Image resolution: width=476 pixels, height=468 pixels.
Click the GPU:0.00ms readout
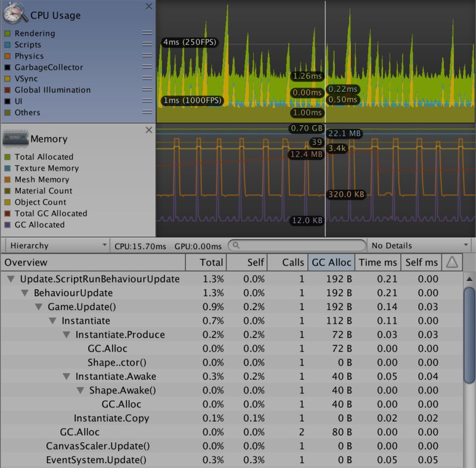click(x=198, y=246)
